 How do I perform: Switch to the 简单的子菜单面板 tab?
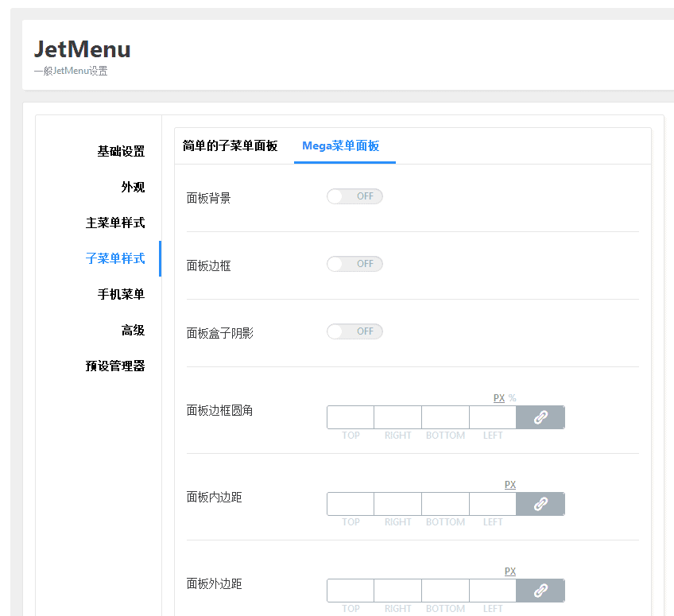[230, 146]
